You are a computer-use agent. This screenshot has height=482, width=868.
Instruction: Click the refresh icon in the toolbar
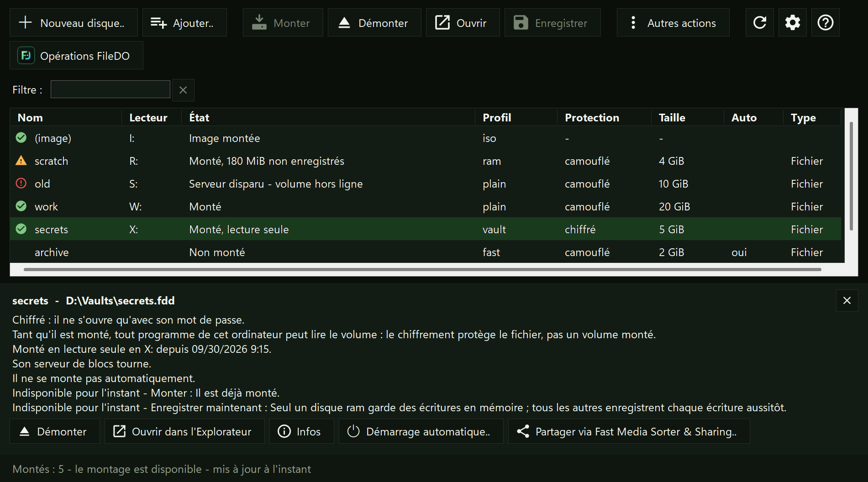pos(760,22)
